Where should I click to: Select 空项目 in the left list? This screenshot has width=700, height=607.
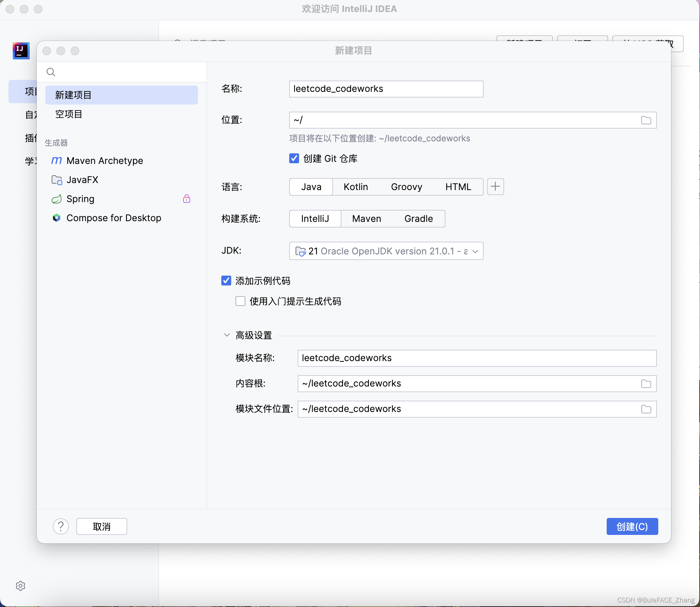tap(122, 114)
